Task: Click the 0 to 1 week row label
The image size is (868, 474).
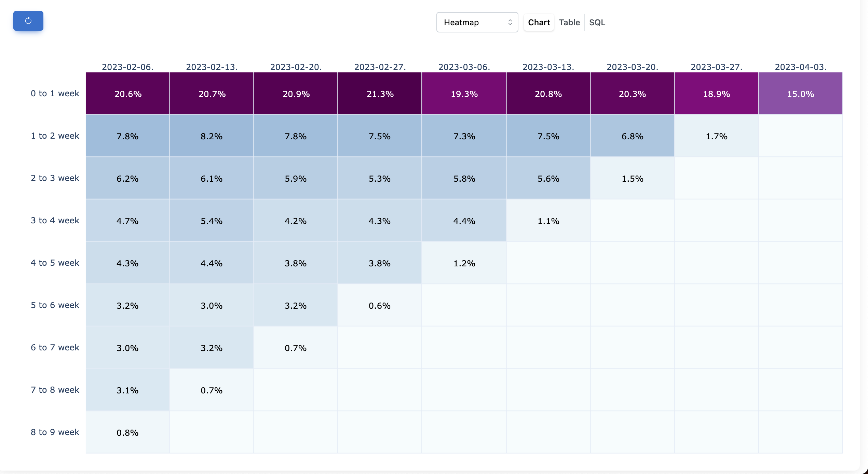Action: 55,94
